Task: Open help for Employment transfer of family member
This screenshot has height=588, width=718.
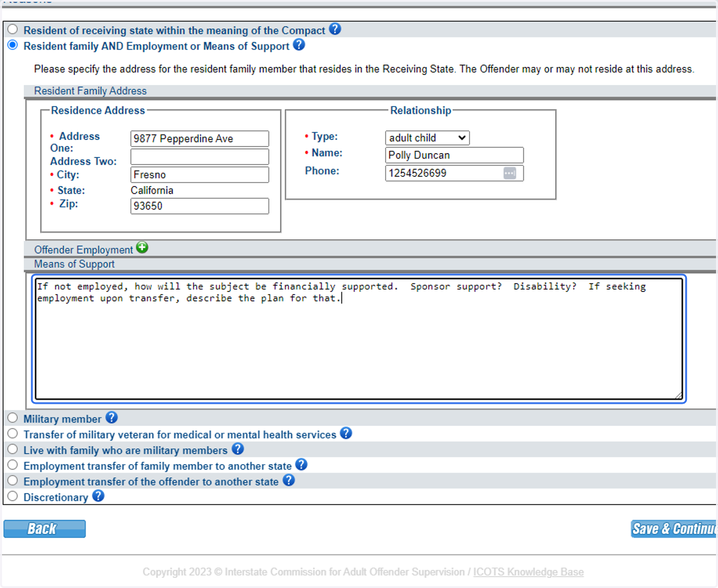Action: [301, 464]
